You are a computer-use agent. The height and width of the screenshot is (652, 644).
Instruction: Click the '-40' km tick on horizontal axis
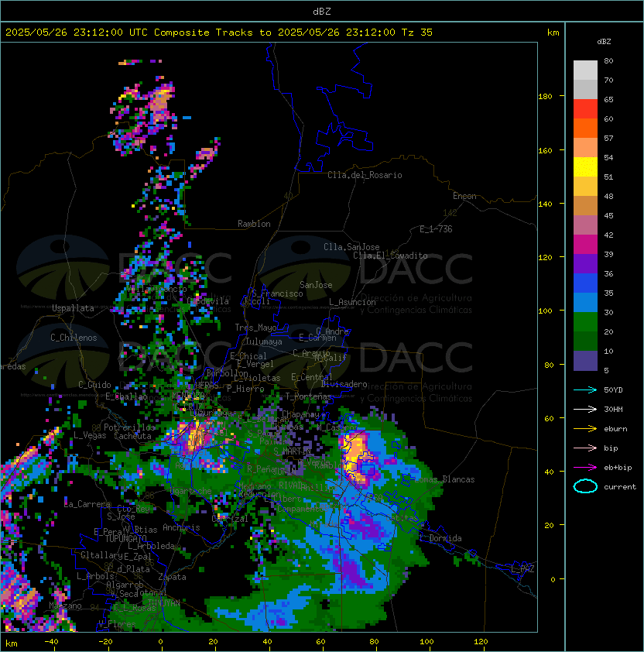click(51, 642)
